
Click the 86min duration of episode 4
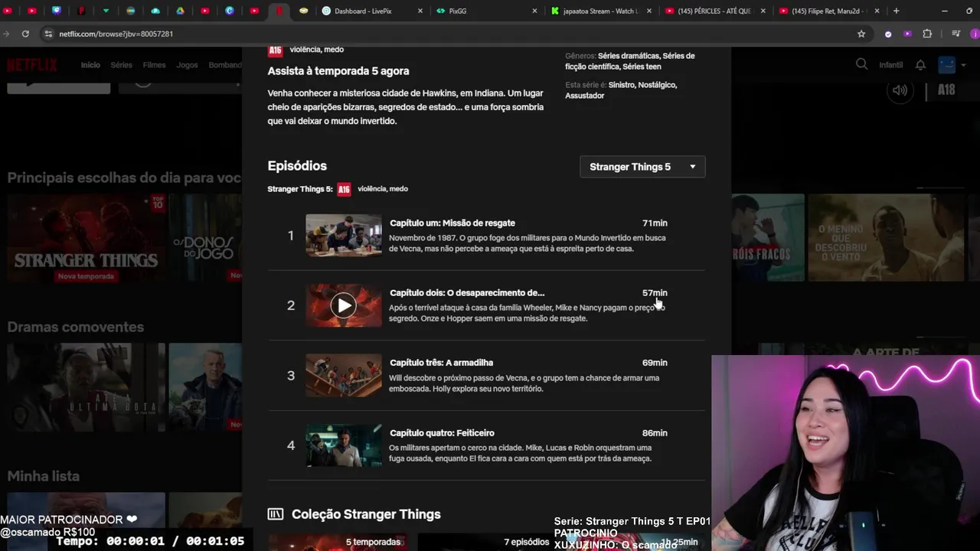655,433
